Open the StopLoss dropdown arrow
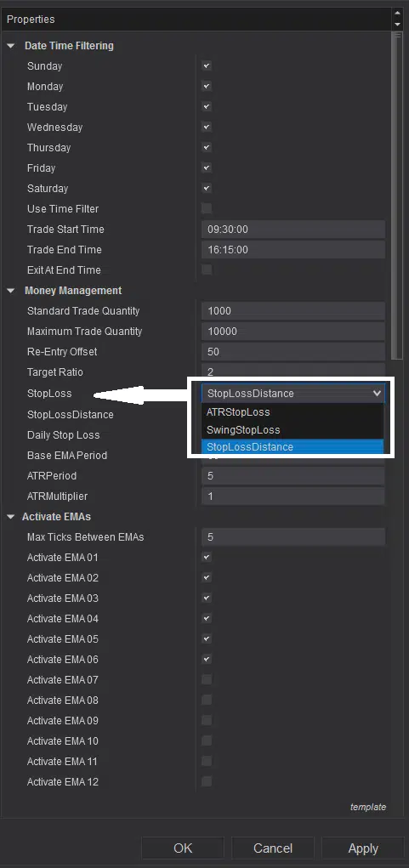The width and height of the screenshot is (409, 868). 377,394
